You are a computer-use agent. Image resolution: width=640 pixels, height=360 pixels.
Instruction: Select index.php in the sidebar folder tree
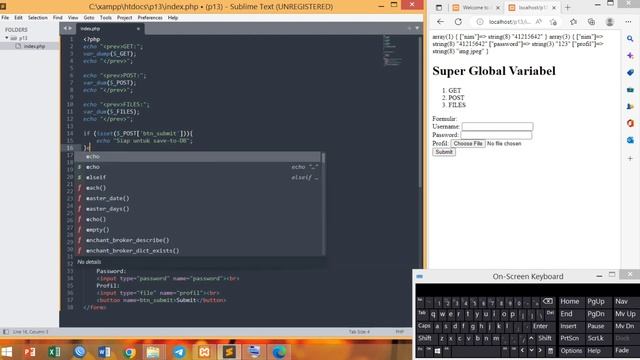34,46
